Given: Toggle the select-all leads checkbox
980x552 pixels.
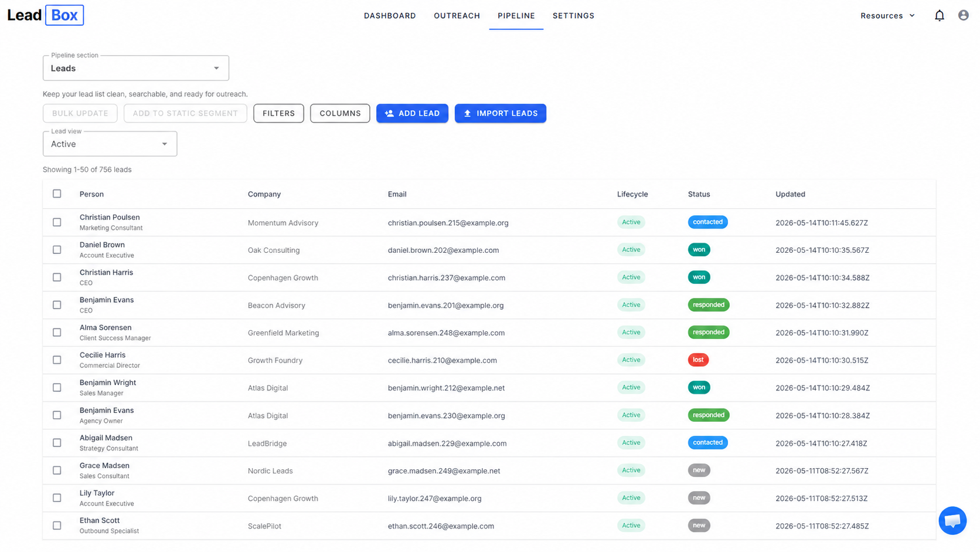Looking at the screenshot, I should [57, 194].
